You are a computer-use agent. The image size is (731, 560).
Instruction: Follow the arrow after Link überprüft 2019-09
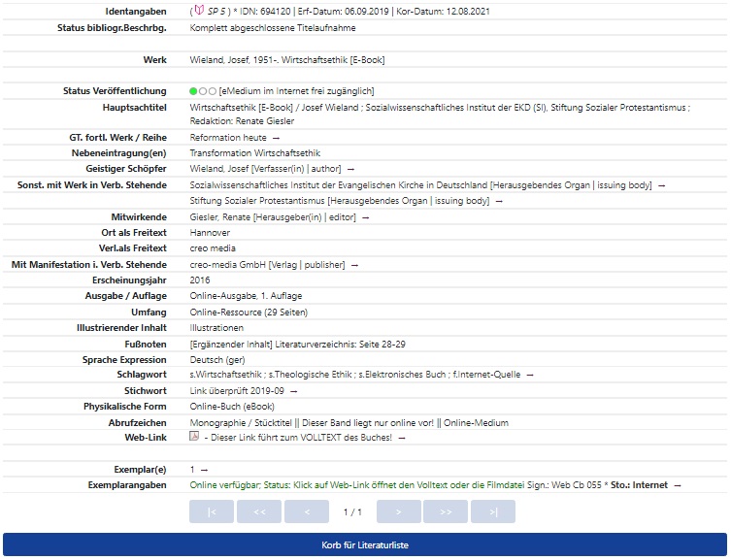294,391
